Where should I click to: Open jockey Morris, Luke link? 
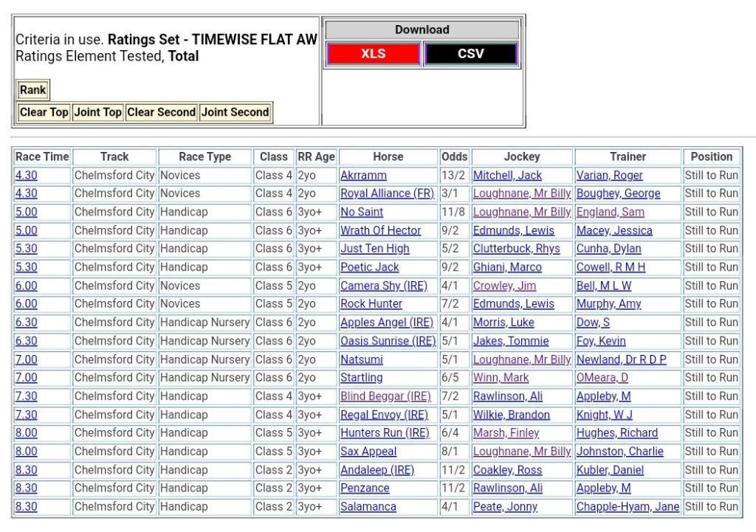(504, 322)
